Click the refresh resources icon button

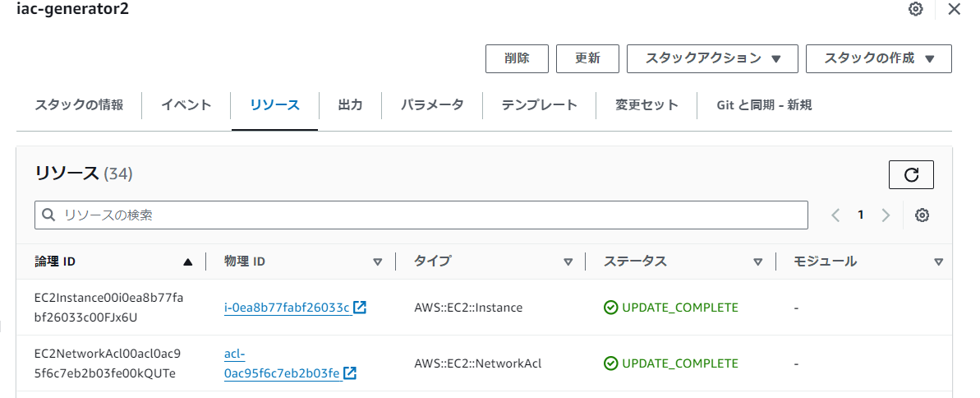(x=911, y=174)
